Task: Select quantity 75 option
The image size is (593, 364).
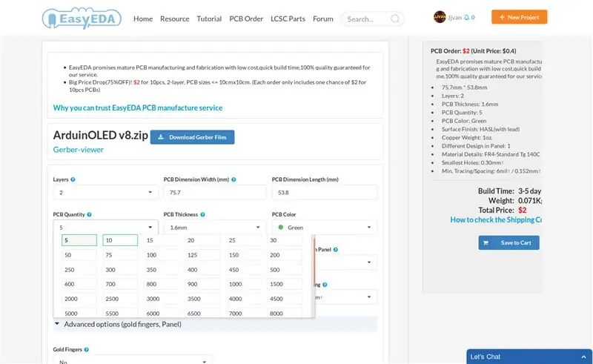Action: pos(120,255)
